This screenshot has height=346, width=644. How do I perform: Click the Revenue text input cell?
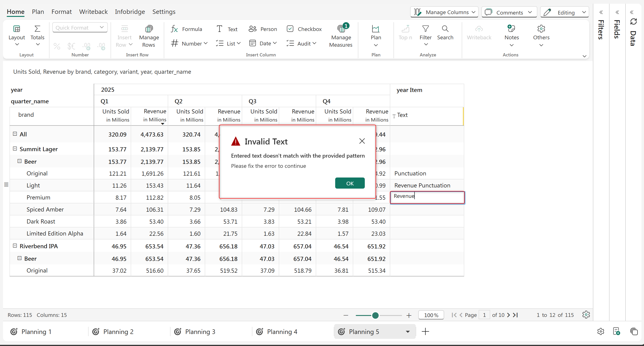[427, 197]
